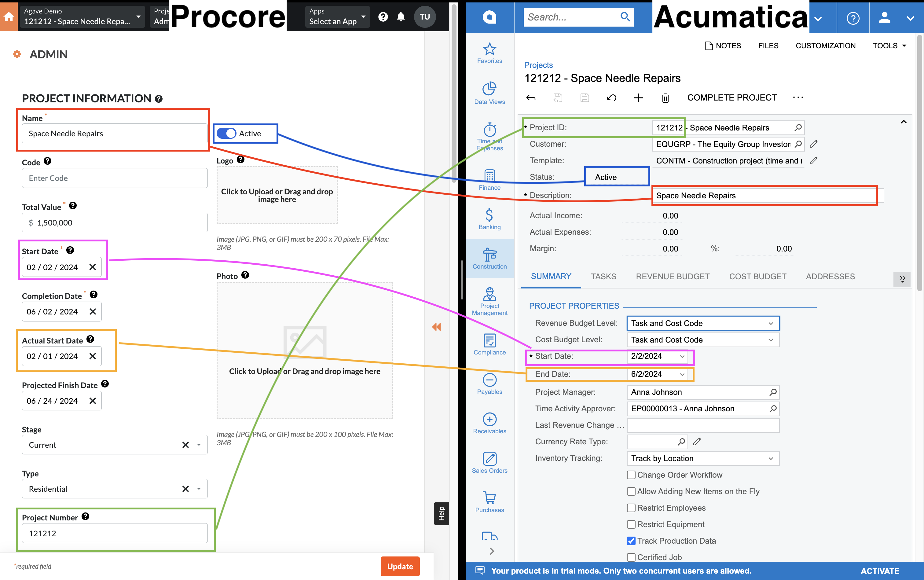
Task: Open more actions ellipsis menu
Action: coord(798,97)
